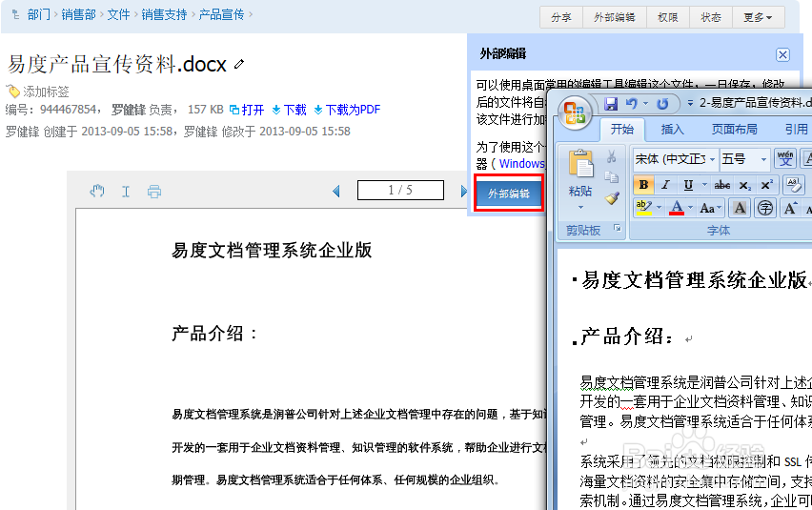Click the 分享 button
The height and width of the screenshot is (510, 812).
click(561, 17)
